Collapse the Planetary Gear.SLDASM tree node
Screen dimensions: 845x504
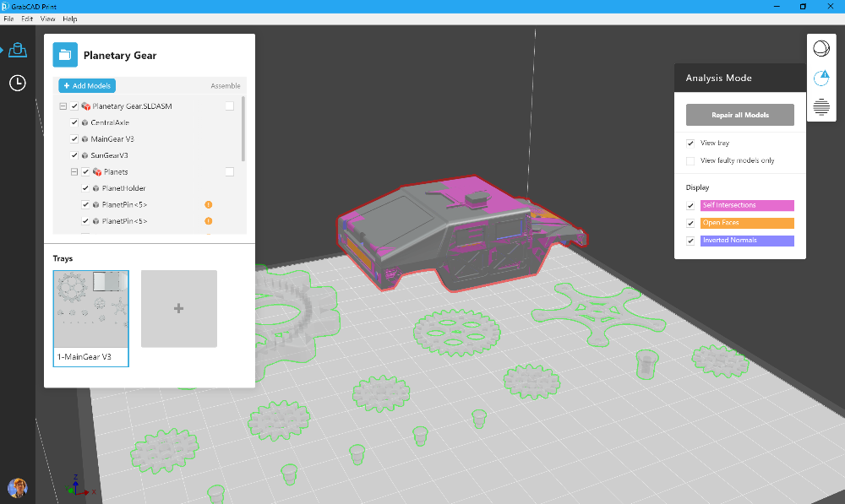coord(63,106)
